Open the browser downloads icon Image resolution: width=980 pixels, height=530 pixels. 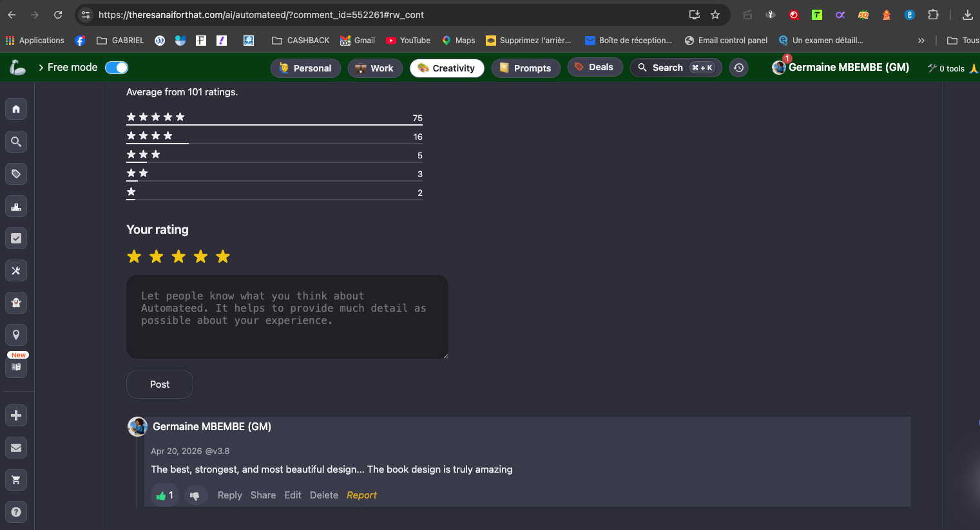pos(967,14)
